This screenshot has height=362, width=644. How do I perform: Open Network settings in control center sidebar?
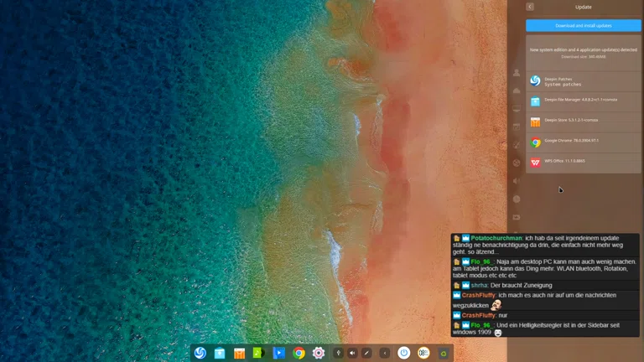517,163
